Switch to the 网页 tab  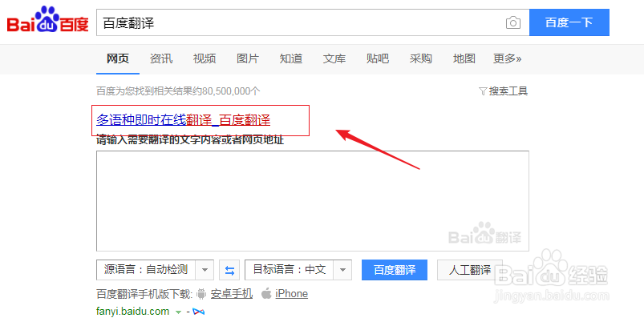point(118,58)
